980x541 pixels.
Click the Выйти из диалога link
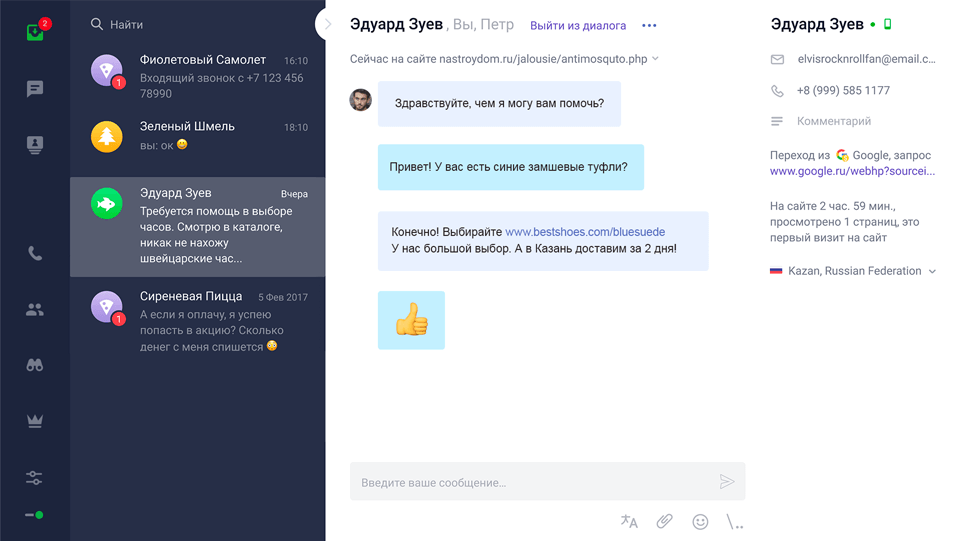coord(578,26)
